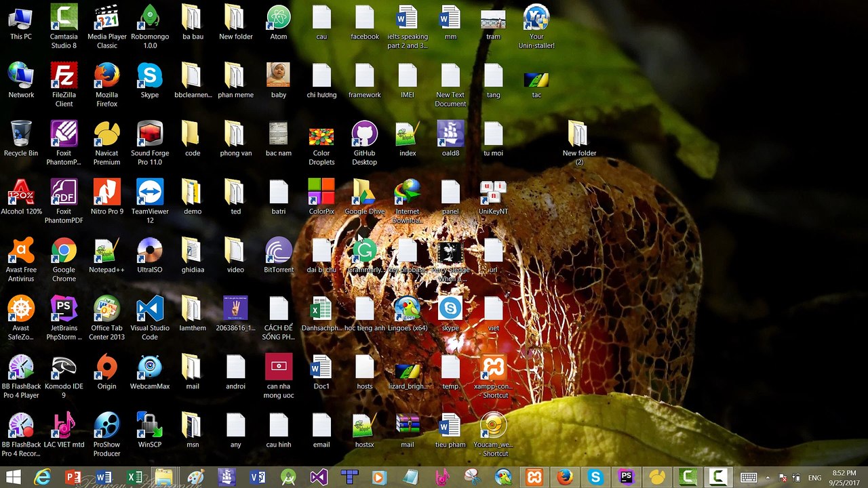Select the Origin desktop icon
Viewport: 868px width, 488px height.
(107, 372)
